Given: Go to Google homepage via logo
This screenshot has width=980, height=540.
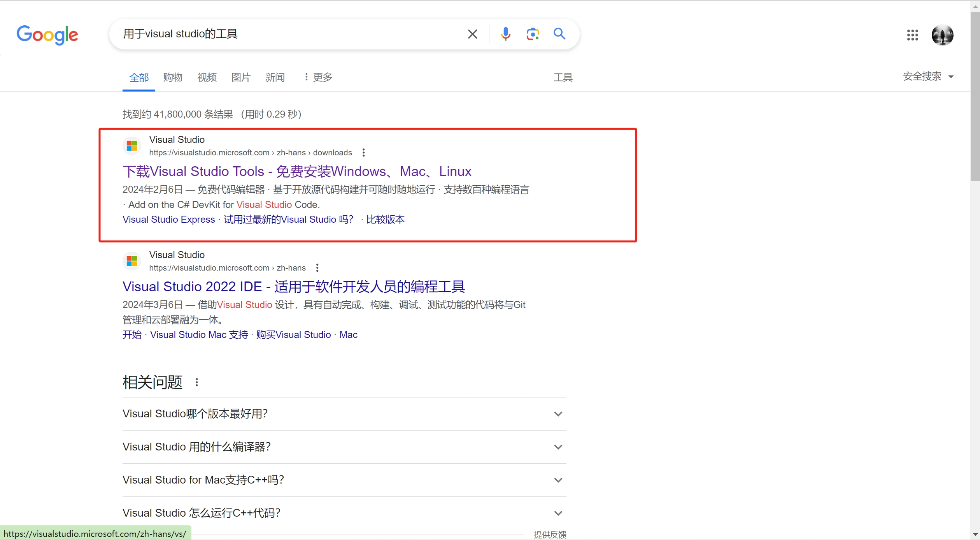Looking at the screenshot, I should coord(47,35).
